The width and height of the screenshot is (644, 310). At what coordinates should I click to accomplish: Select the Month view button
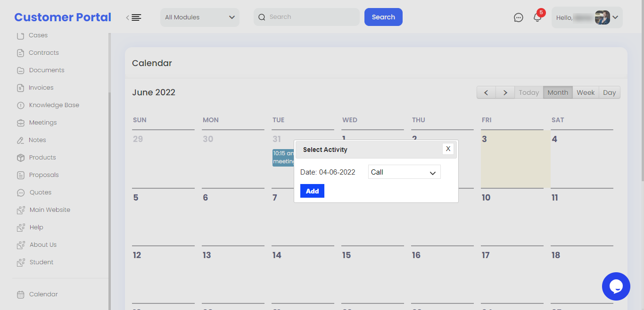(x=558, y=92)
